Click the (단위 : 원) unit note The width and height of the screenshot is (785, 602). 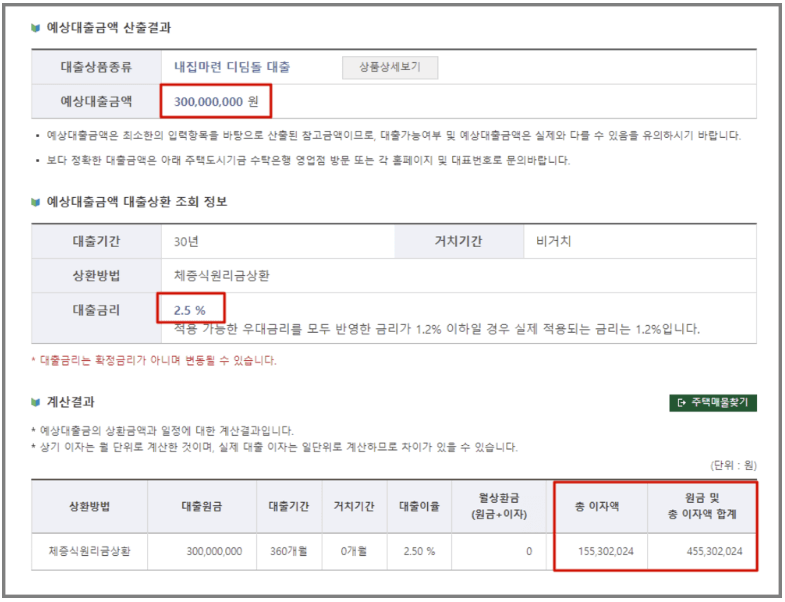click(x=733, y=466)
